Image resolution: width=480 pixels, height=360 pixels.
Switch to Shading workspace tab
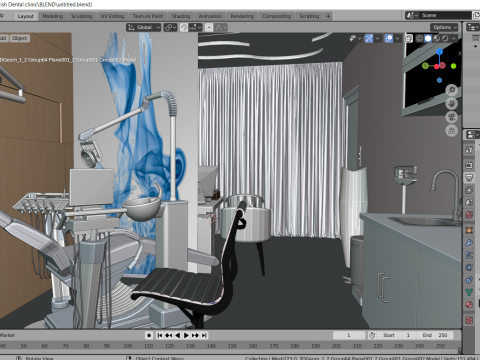pos(181,16)
